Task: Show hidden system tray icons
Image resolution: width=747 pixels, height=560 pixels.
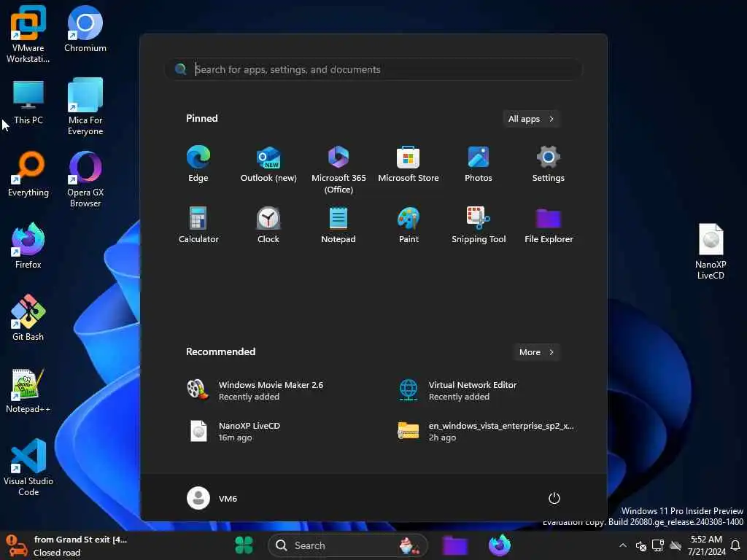Action: [x=623, y=545]
